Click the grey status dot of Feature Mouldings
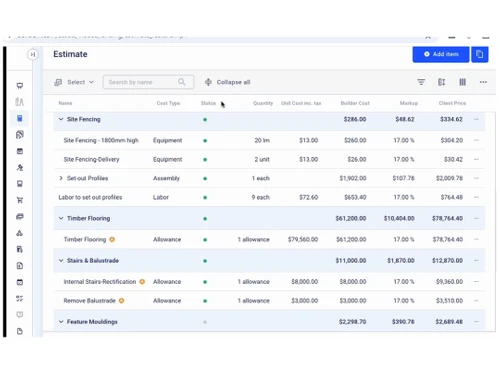Image resolution: width=500 pixels, height=375 pixels. [x=205, y=322]
